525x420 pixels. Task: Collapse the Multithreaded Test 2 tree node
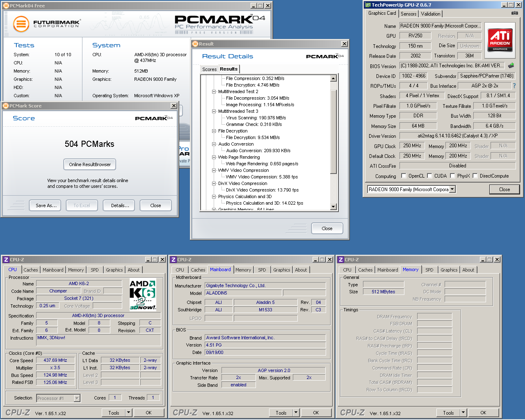[x=214, y=91]
